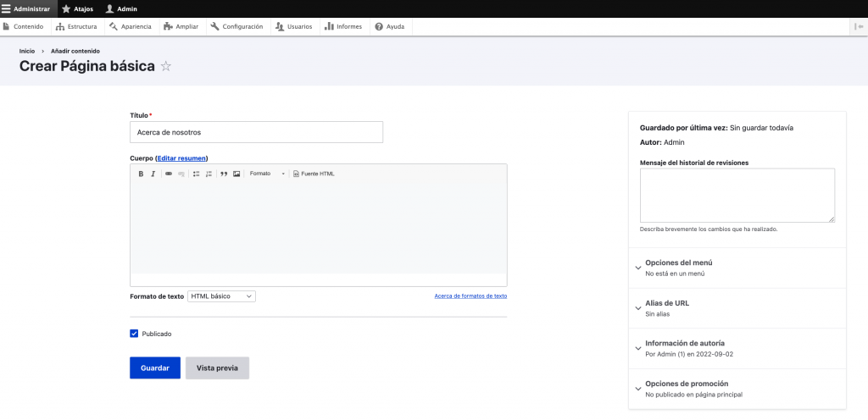Open the Formato paragraph style dropdown
This screenshot has width=868, height=420.
pyautogui.click(x=267, y=174)
